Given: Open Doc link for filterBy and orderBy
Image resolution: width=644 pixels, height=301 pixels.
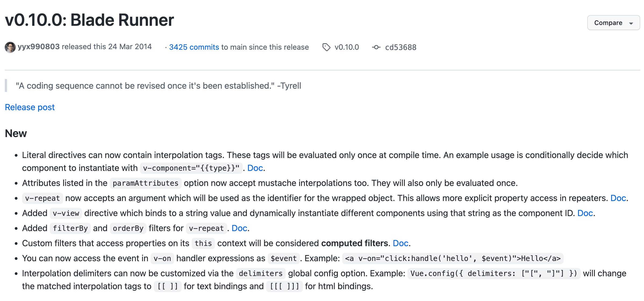Looking at the screenshot, I should tap(239, 228).
